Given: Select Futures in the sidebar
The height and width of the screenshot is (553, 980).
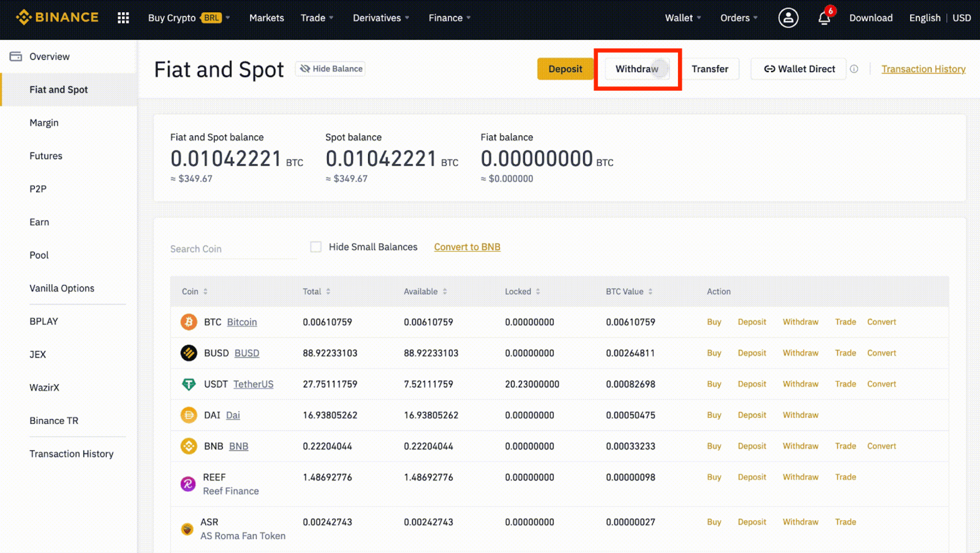Looking at the screenshot, I should [45, 156].
